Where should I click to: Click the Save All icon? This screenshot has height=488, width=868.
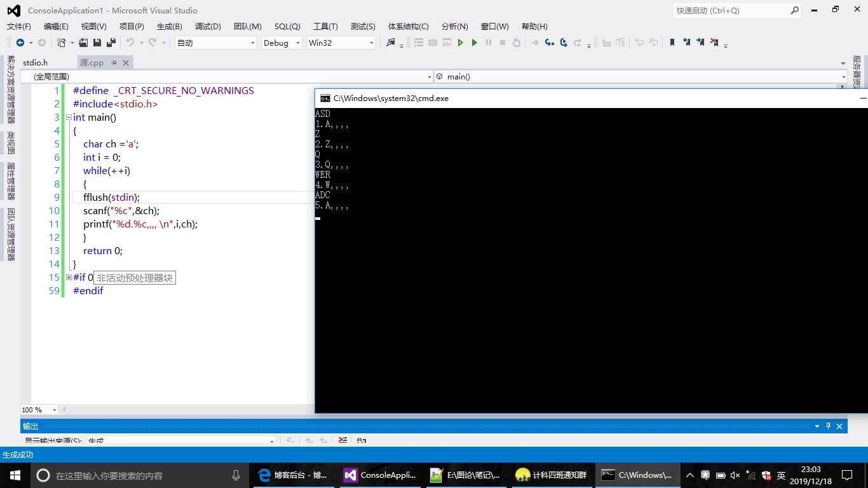click(111, 43)
